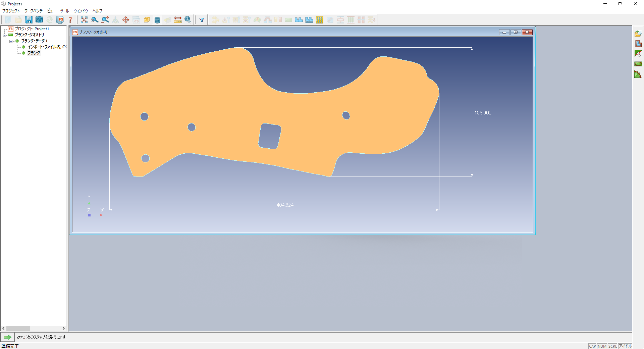This screenshot has height=349, width=644.
Task: Select the zoom window magnifier icon
Action: [95, 20]
